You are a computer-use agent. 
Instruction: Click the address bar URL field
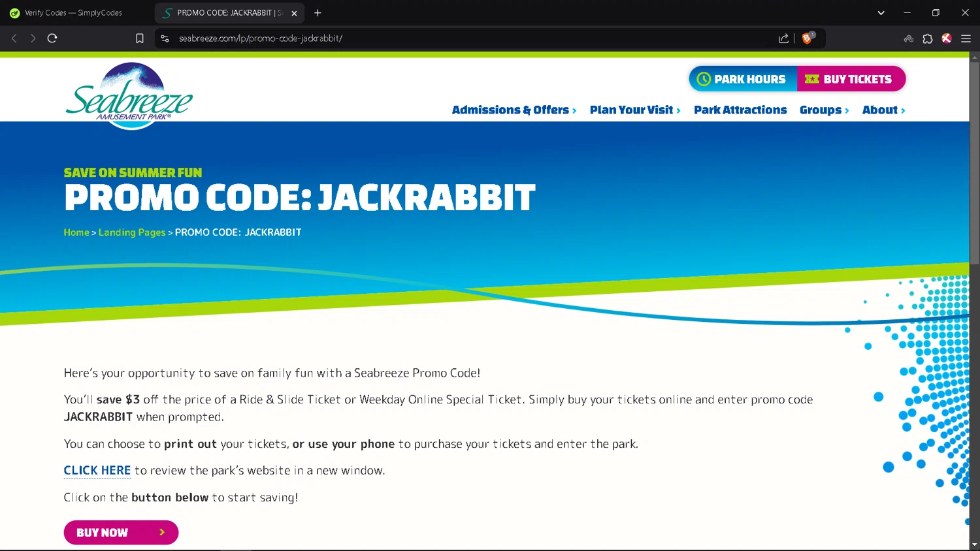[470, 39]
